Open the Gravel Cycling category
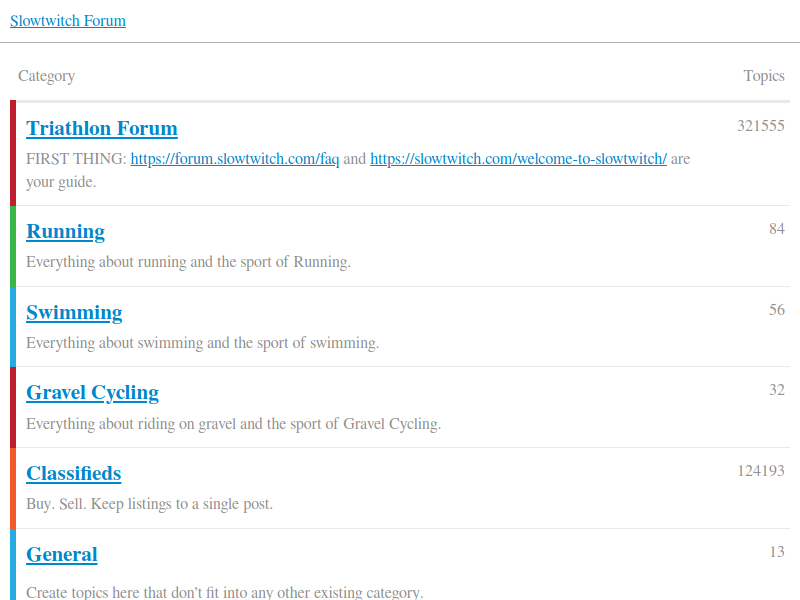Image resolution: width=800 pixels, height=600 pixels. point(92,393)
